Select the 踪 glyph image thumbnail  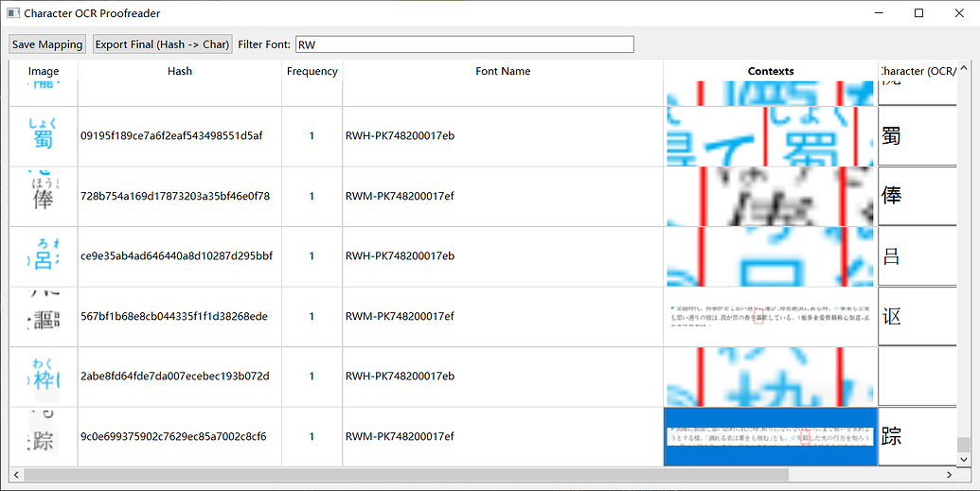tap(44, 436)
